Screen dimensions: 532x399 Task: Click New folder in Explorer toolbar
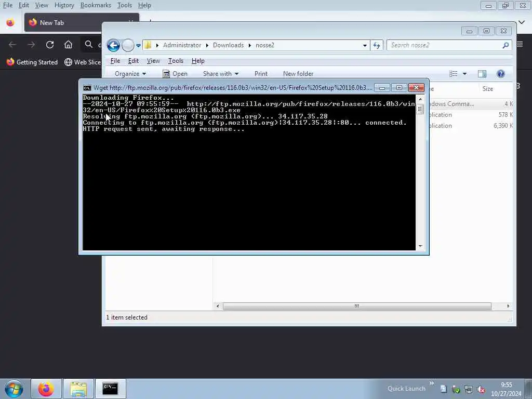(x=298, y=74)
